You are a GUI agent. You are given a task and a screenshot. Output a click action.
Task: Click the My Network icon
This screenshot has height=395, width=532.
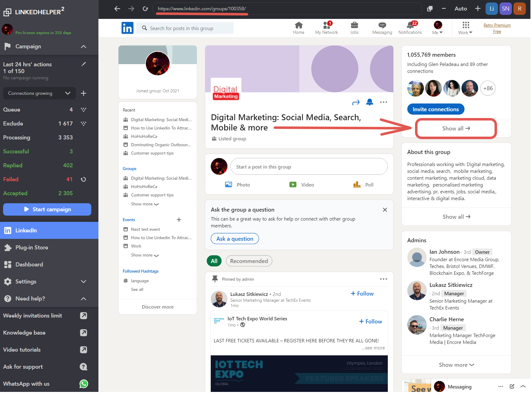[326, 25]
